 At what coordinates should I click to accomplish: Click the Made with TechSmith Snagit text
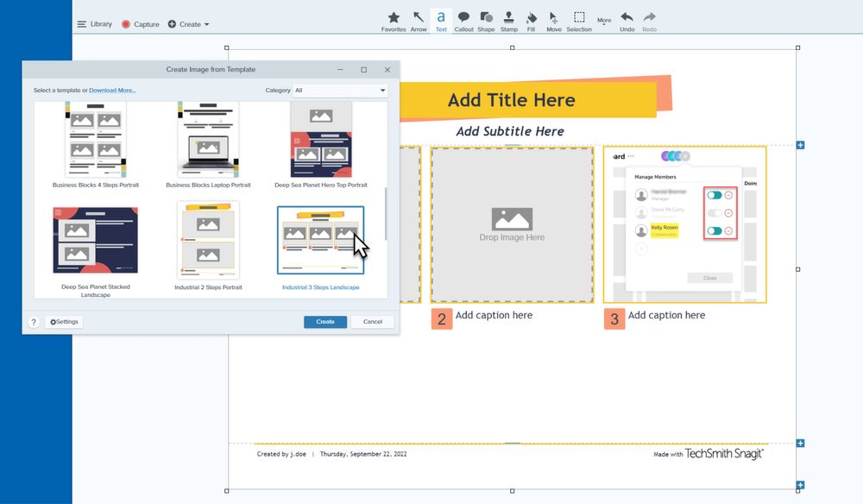[709, 454]
